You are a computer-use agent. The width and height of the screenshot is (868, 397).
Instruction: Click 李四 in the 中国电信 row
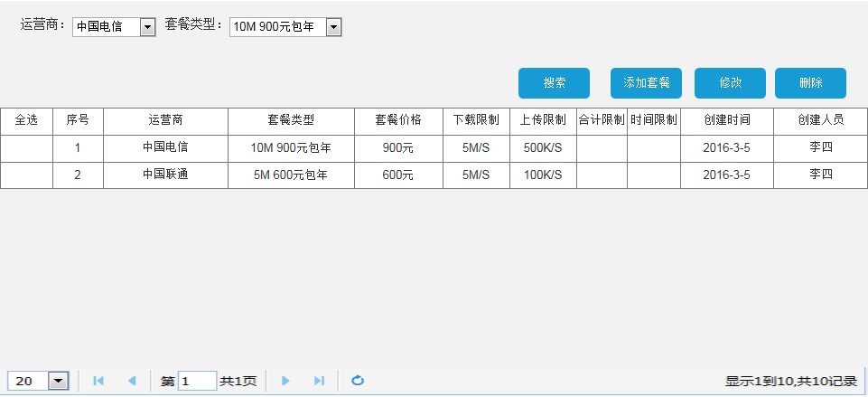820,148
